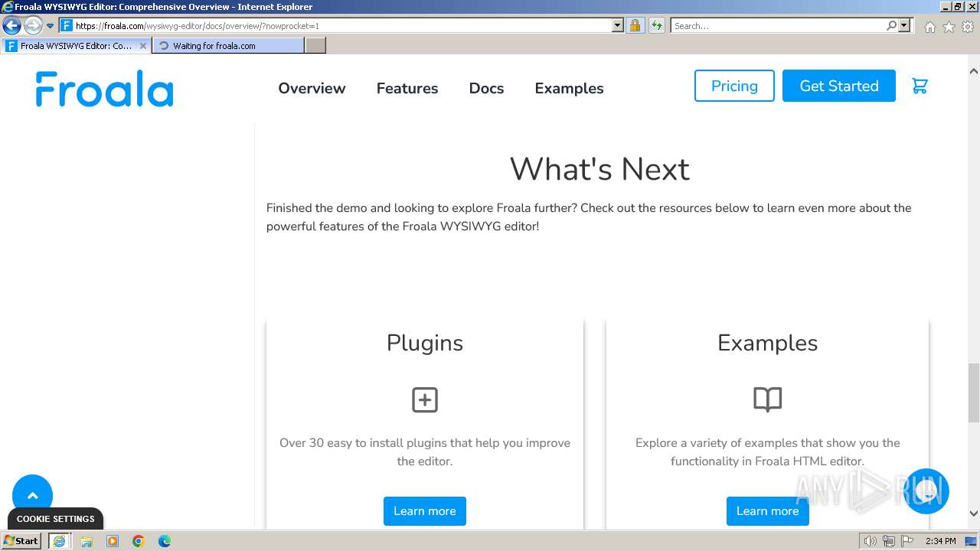
Task: Expand the search provider dropdown arrow
Action: 904,25
